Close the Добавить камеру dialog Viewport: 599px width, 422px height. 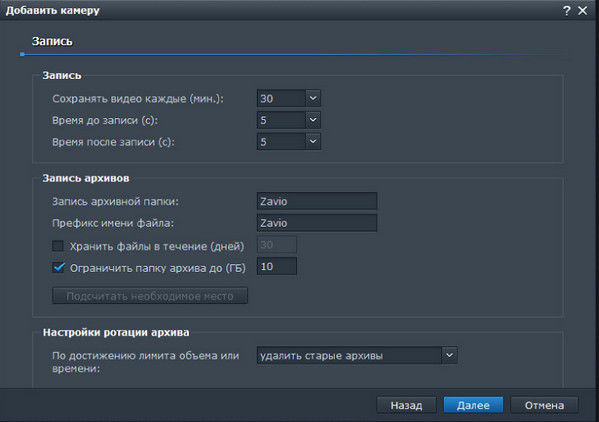pyautogui.click(x=583, y=11)
